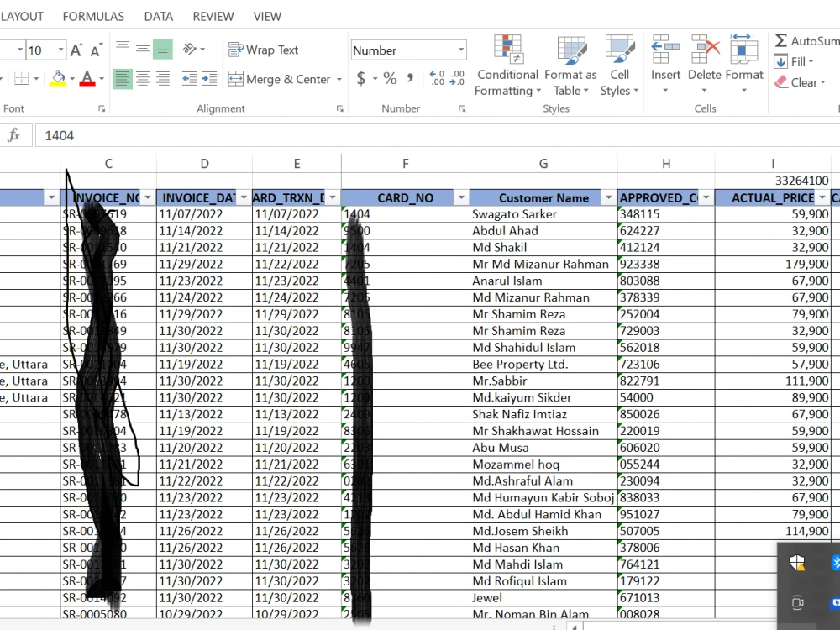
Task: Open the CARD_NO filter dropdown
Action: (461, 197)
